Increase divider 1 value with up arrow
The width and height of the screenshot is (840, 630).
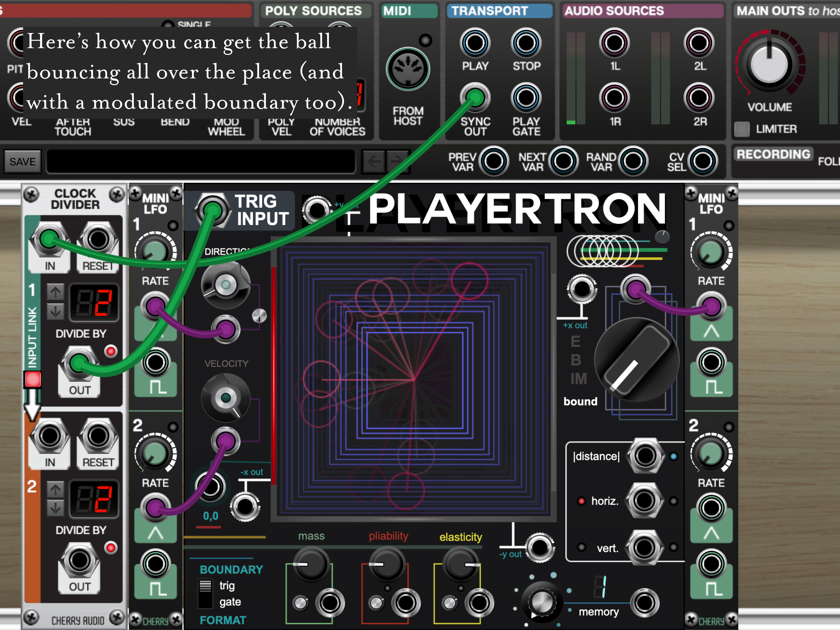click(x=55, y=292)
